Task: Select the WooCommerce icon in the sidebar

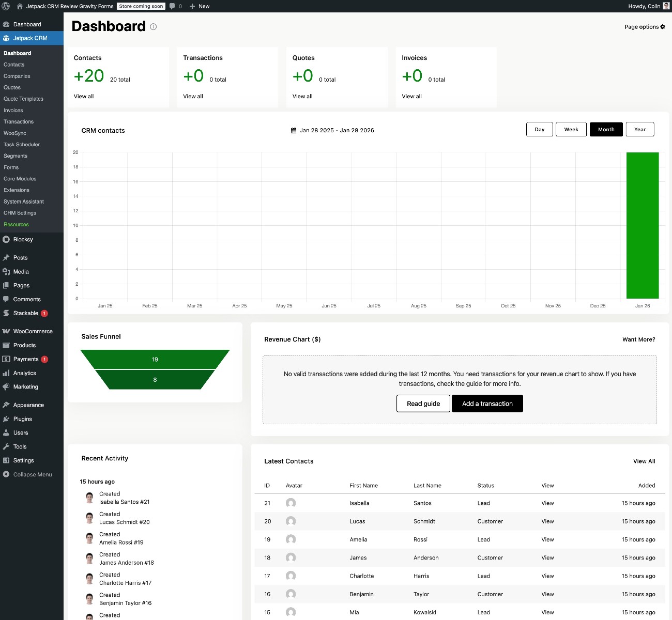Action: [6, 331]
